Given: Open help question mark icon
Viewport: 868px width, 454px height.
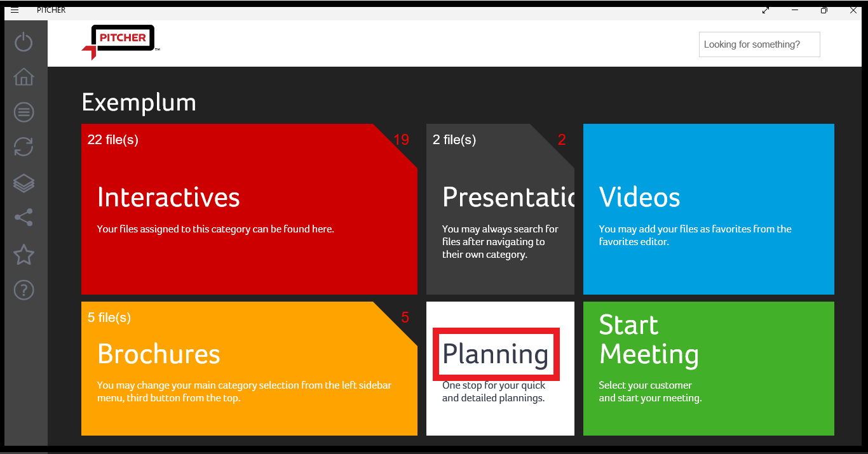Looking at the screenshot, I should point(24,290).
